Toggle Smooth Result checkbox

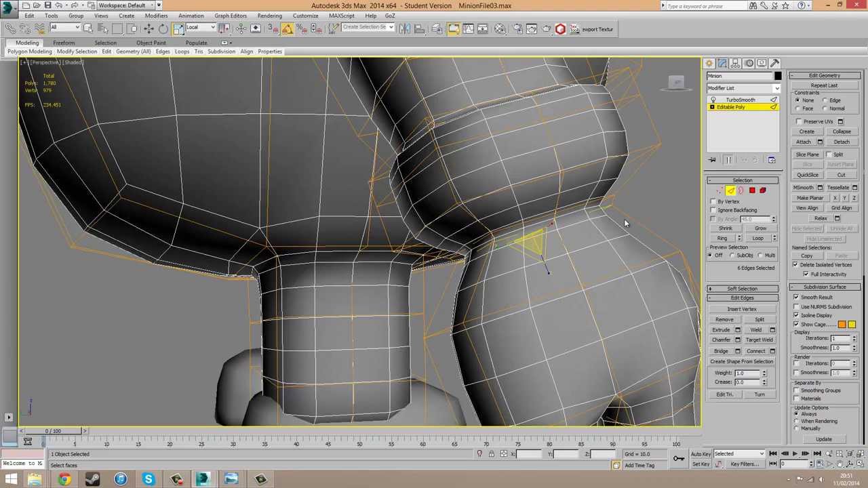[797, 298]
